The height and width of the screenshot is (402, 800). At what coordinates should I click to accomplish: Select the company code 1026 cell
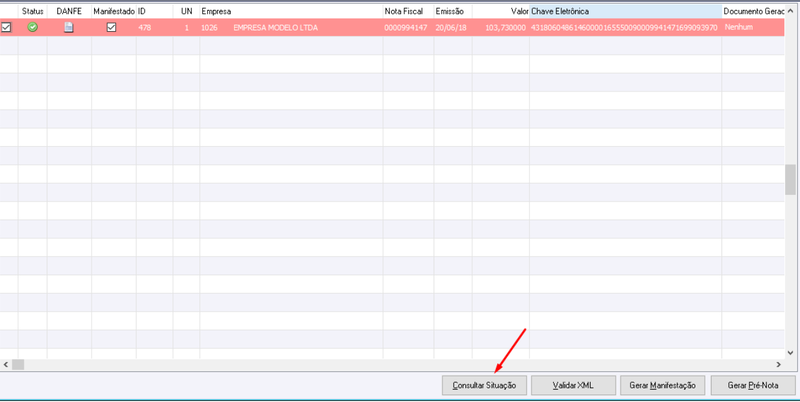pos(209,28)
